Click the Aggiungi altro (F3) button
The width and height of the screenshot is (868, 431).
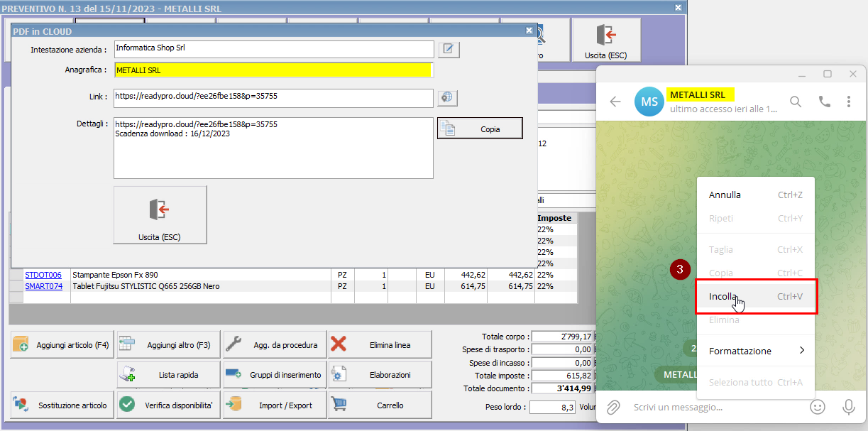pos(168,345)
